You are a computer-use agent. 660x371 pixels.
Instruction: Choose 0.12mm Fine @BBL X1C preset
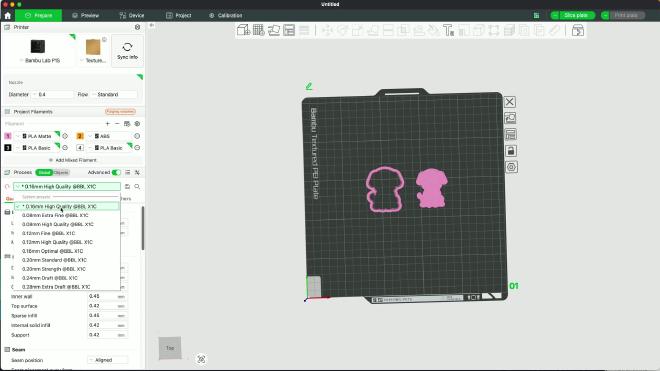[x=67, y=233]
